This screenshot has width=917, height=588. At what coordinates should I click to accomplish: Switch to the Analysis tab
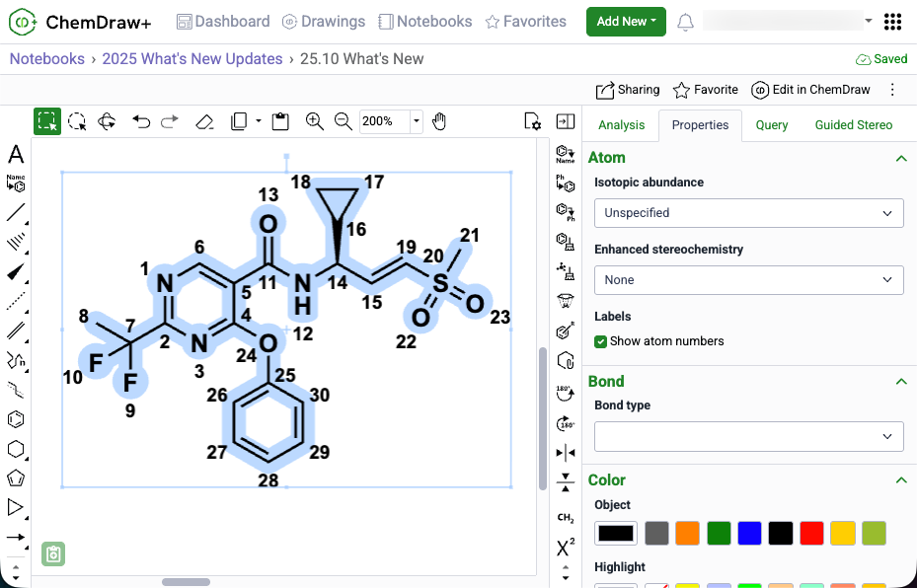point(622,125)
